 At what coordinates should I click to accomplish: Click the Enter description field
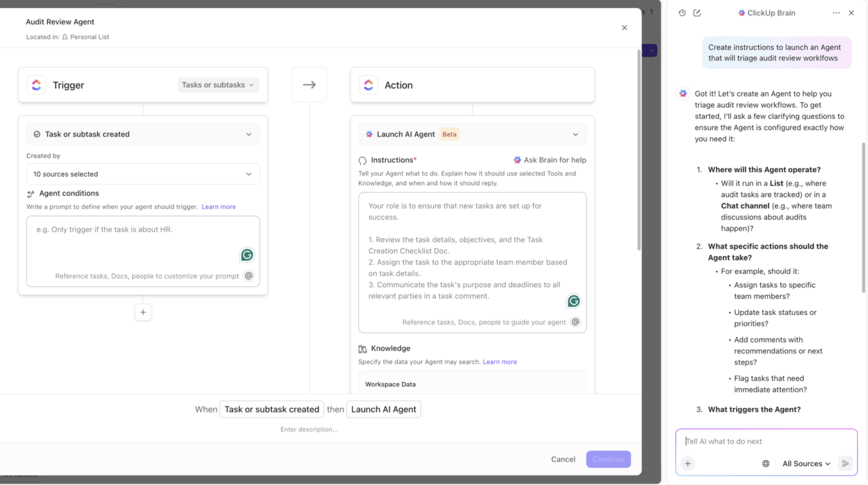[x=309, y=429]
